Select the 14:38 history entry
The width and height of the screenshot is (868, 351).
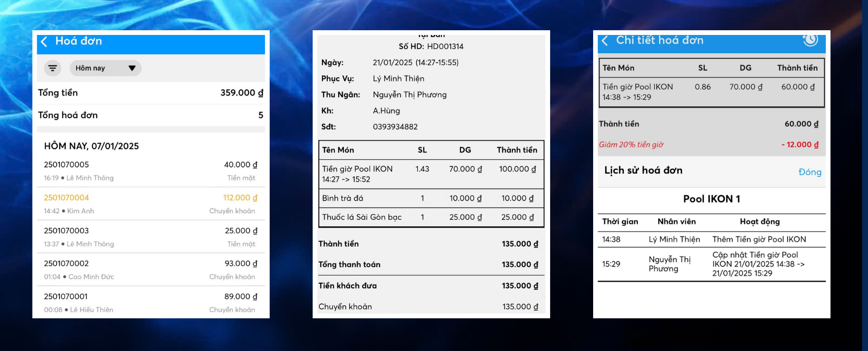pyautogui.click(x=711, y=240)
